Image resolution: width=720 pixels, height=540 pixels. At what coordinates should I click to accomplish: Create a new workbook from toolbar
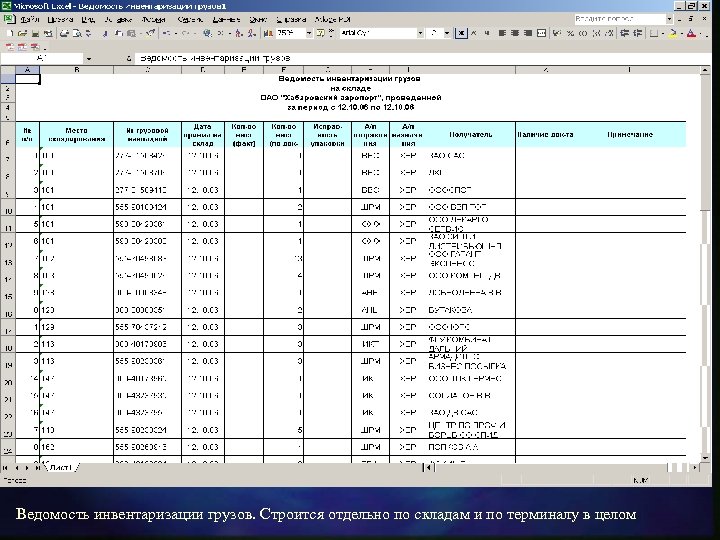coord(10,33)
